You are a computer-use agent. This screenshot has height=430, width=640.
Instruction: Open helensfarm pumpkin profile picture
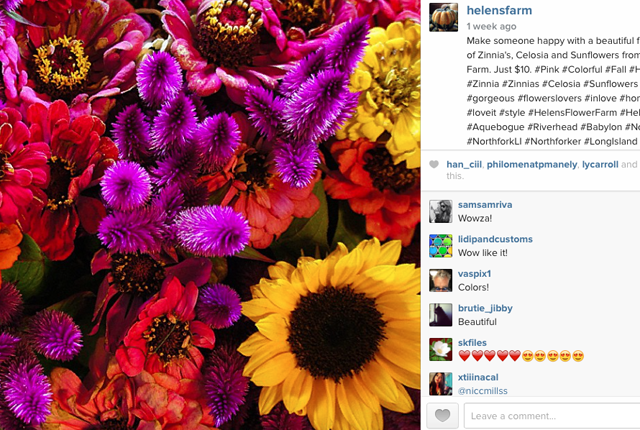(x=443, y=17)
